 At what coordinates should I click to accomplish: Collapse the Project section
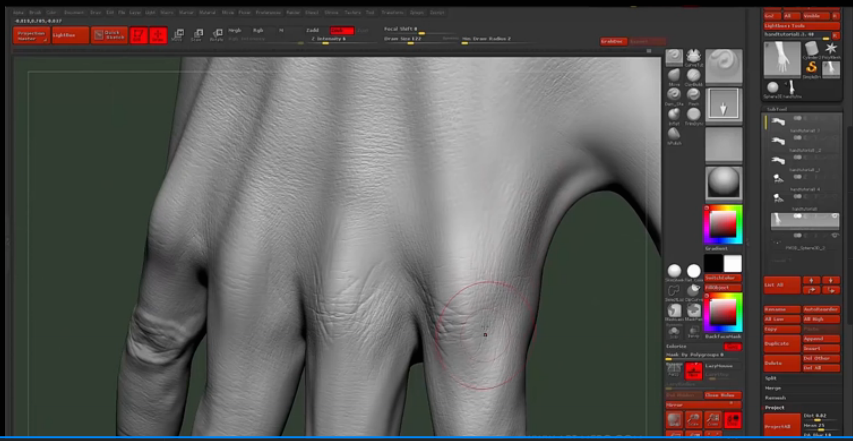775,407
